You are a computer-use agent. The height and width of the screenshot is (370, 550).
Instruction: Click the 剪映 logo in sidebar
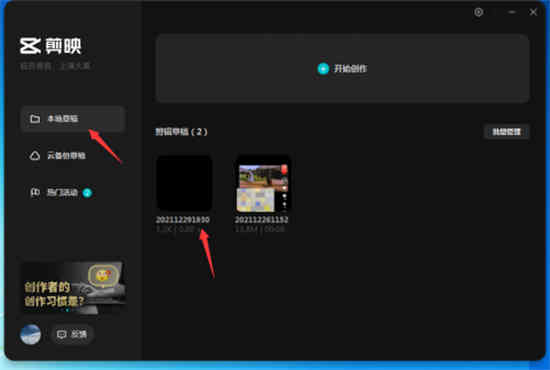51,46
